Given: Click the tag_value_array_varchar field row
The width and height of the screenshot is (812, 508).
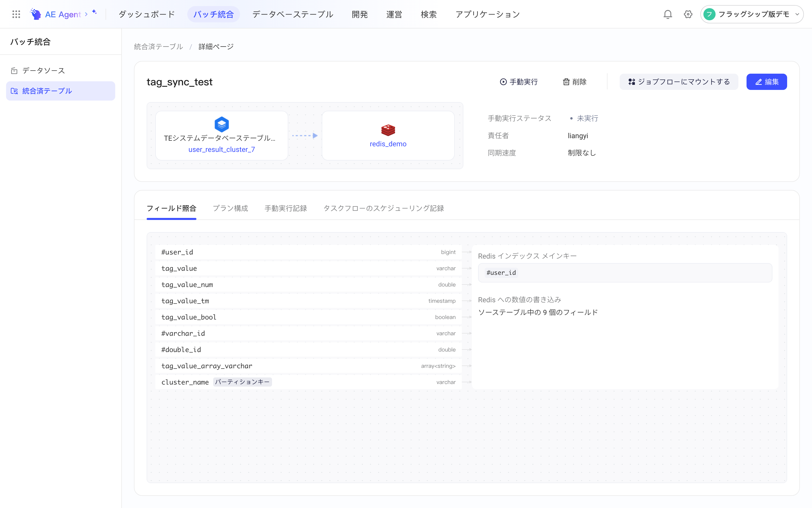Looking at the screenshot, I should 308,366.
